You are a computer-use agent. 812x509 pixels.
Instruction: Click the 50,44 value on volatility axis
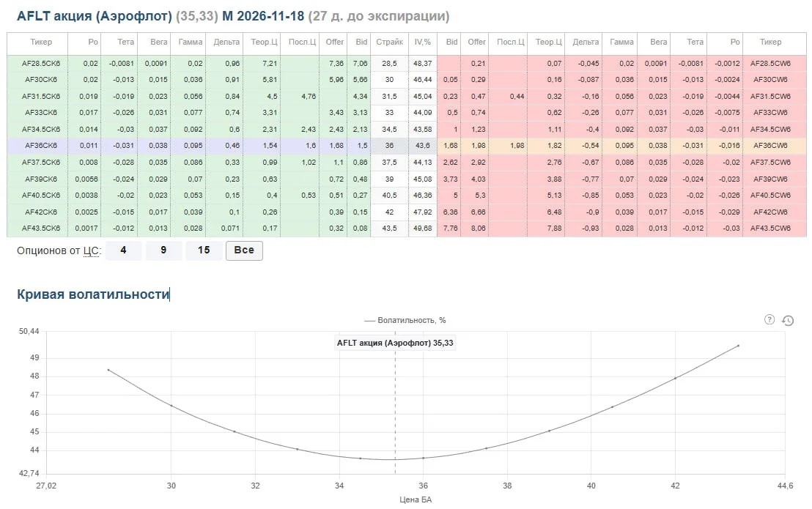[29, 331]
